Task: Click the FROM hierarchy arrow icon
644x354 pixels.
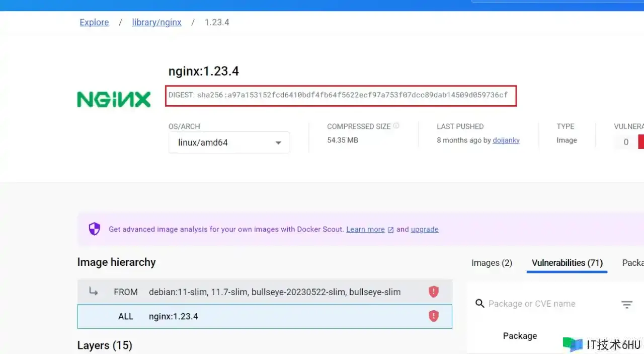Action: [94, 292]
